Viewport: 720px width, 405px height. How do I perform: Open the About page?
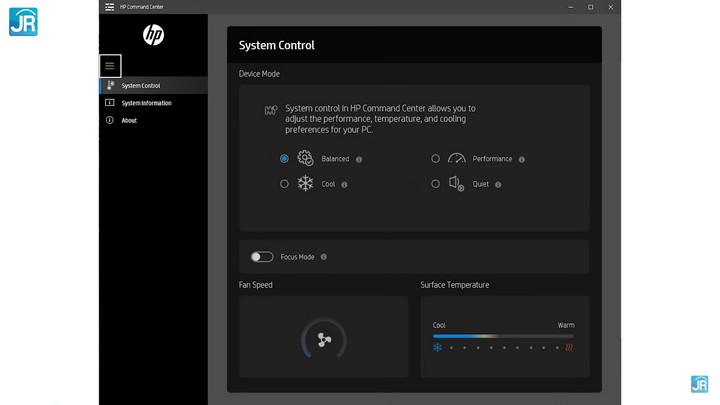129,120
